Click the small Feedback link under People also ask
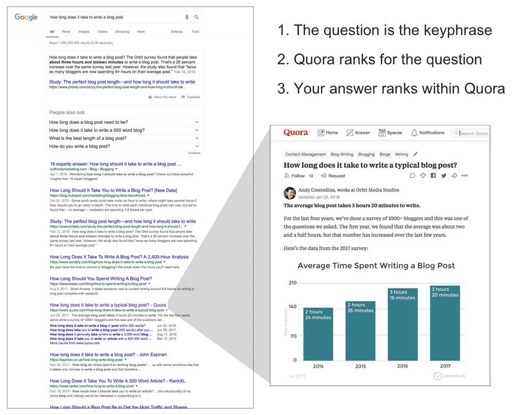The width and height of the screenshot is (532, 415). pos(194,153)
